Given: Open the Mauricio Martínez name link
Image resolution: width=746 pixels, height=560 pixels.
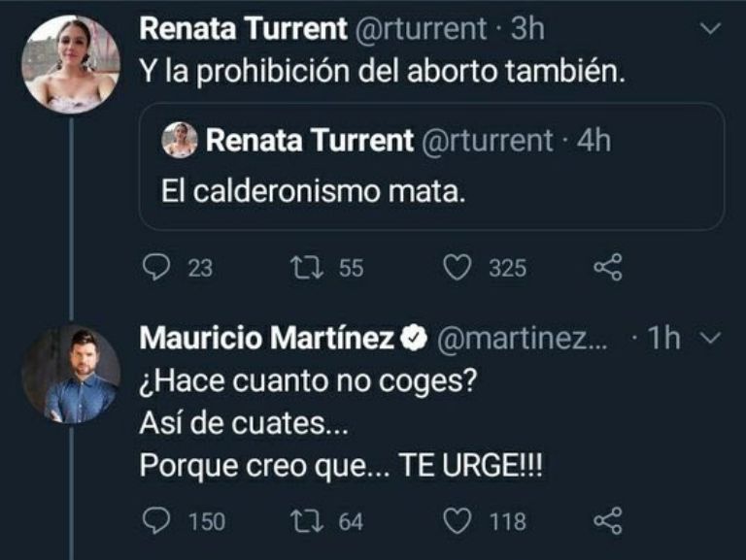Looking at the screenshot, I should (x=267, y=338).
